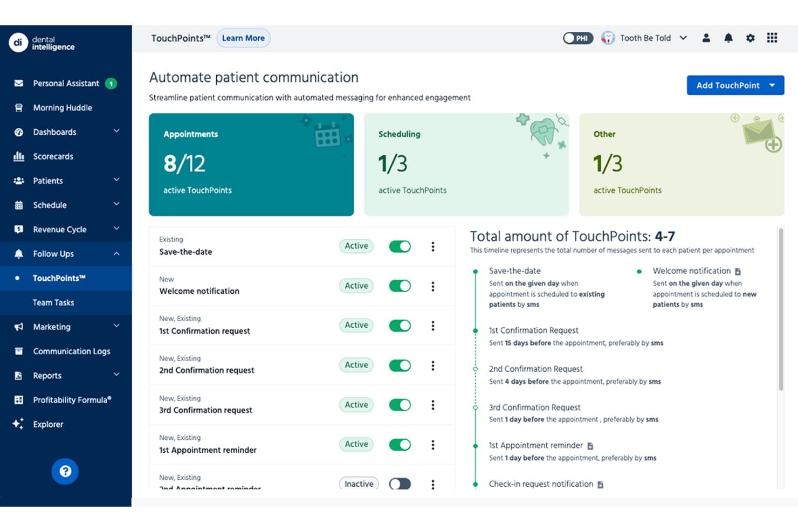Disable the 2nd Confirmation request toggle
Screen dimensions: 798x532
point(400,365)
